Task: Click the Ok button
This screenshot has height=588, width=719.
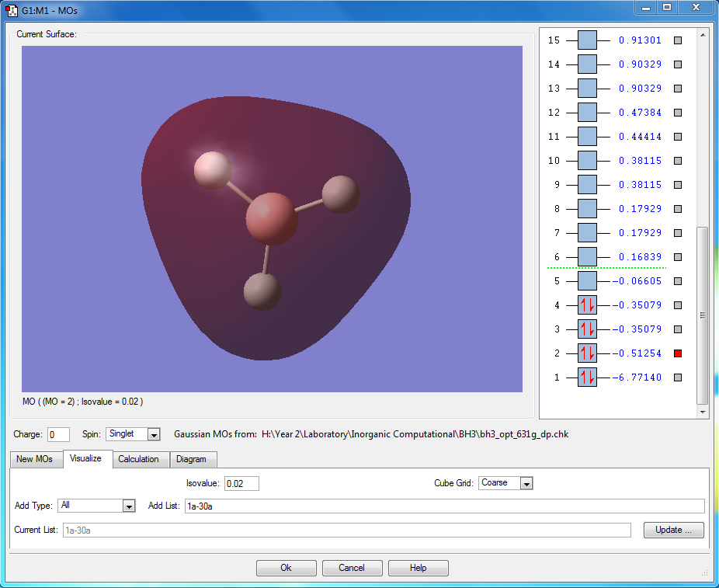Action: (286, 568)
